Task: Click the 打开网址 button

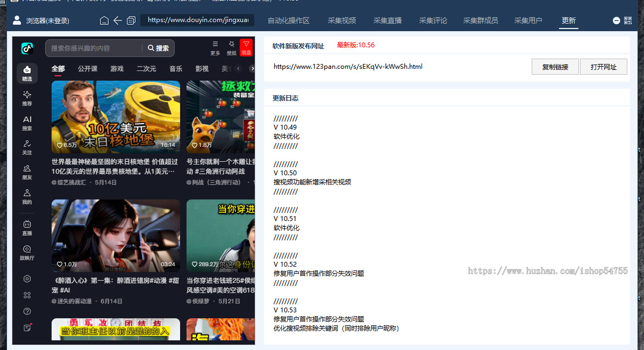Action: [603, 67]
